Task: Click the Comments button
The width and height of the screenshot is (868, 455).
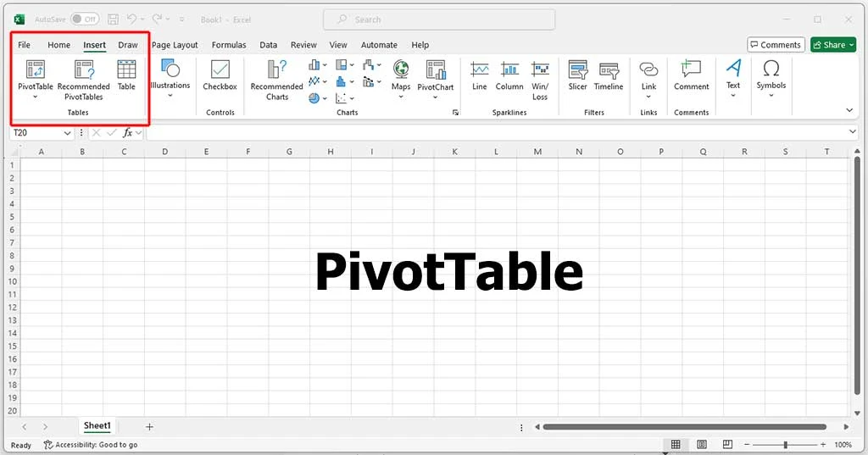Action: [776, 45]
